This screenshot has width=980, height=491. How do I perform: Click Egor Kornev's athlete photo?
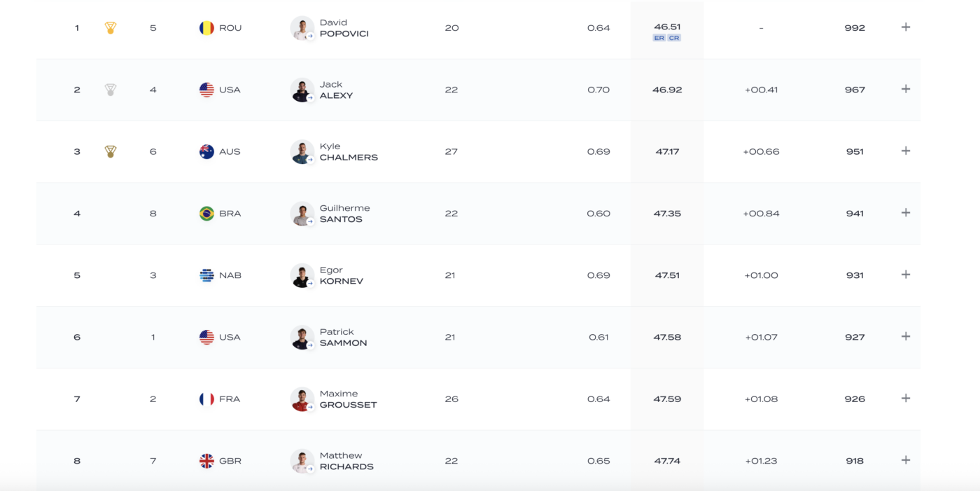tap(302, 275)
